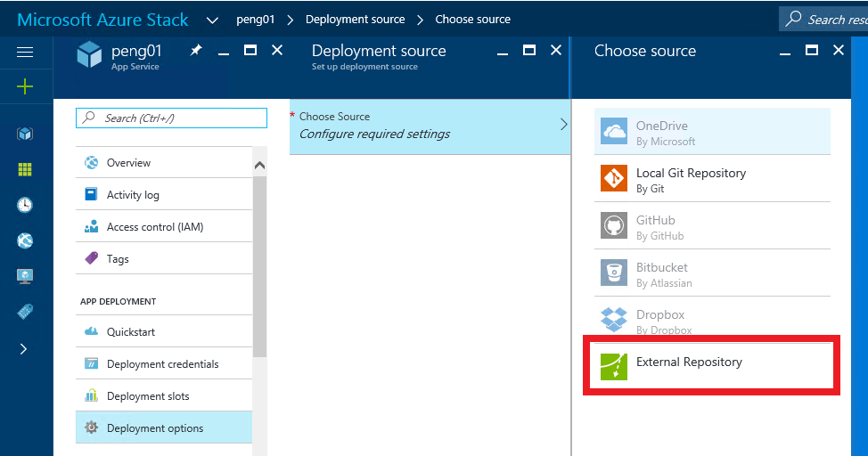Open the cube resources icon in sidebar
This screenshot has height=456, width=868.
[x=25, y=134]
